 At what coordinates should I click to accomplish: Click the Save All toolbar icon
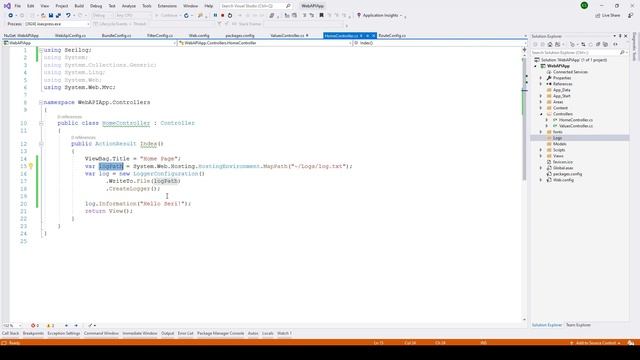coord(58,16)
